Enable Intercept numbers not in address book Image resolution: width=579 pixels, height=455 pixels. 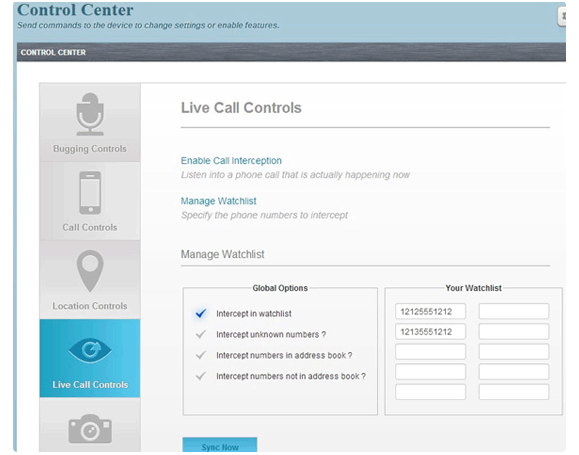tap(201, 376)
